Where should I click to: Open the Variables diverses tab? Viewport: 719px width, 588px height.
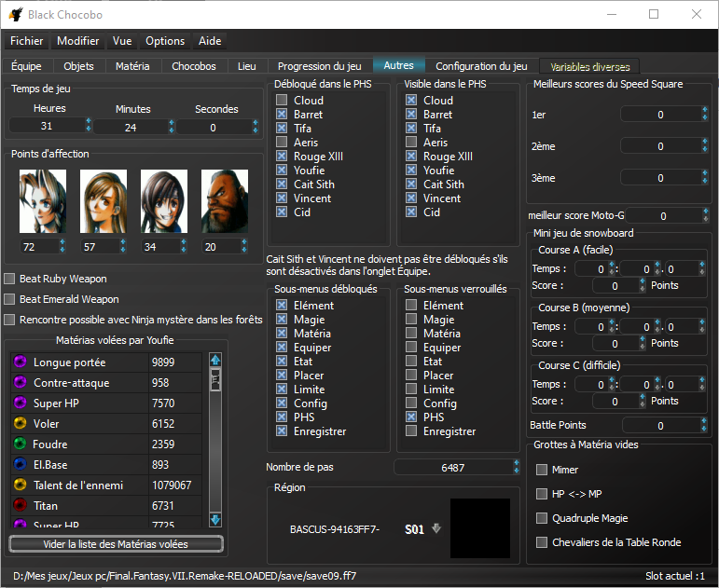589,66
